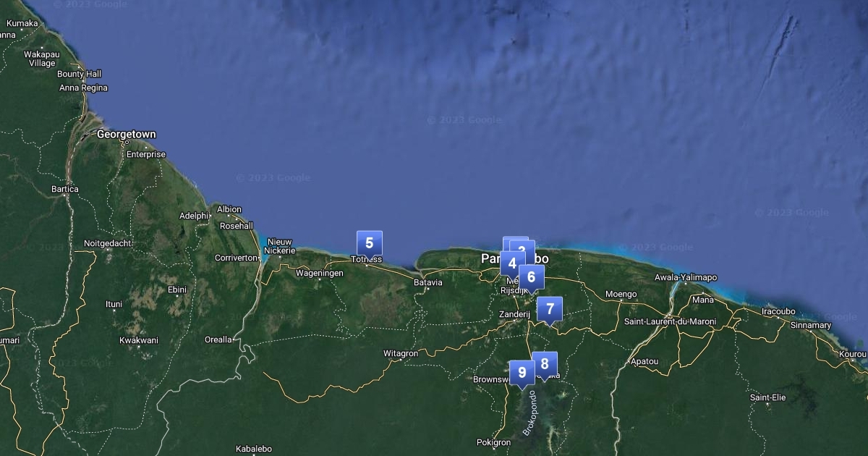The image size is (868, 456).
Task: Click the Georgetown city label
Action: [126, 135]
